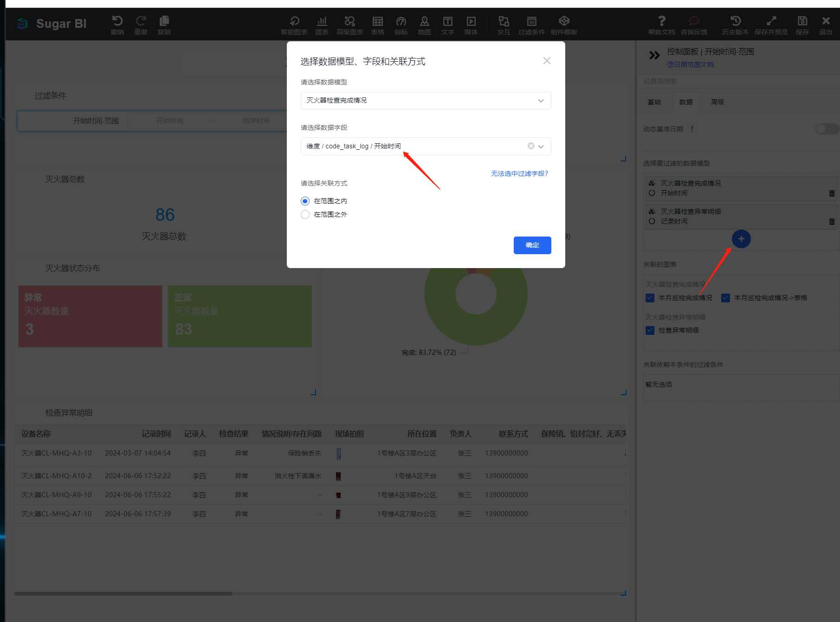This screenshot has width=840, height=622.
Task: Click the red 异常 status card
Action: click(90, 316)
